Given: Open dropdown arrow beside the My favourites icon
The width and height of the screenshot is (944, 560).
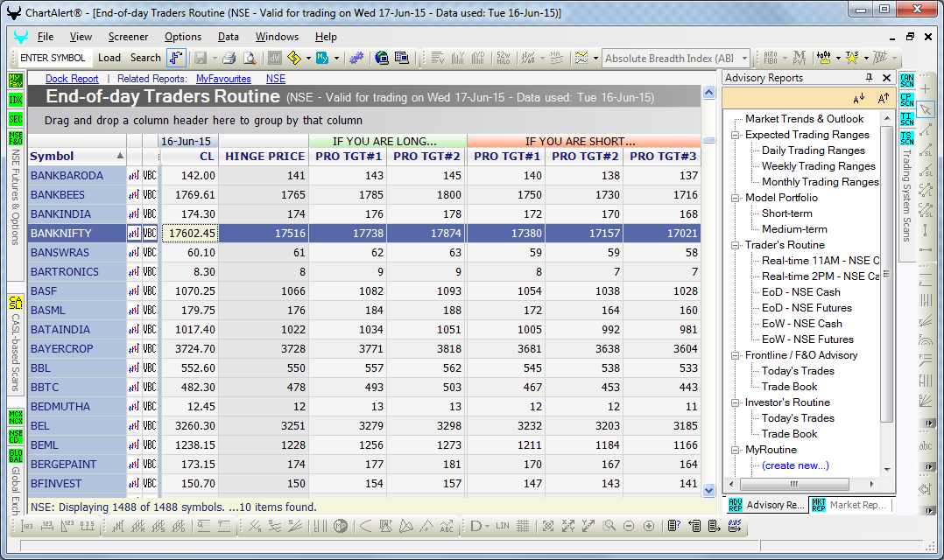Looking at the screenshot, I should pyautogui.click(x=336, y=59).
